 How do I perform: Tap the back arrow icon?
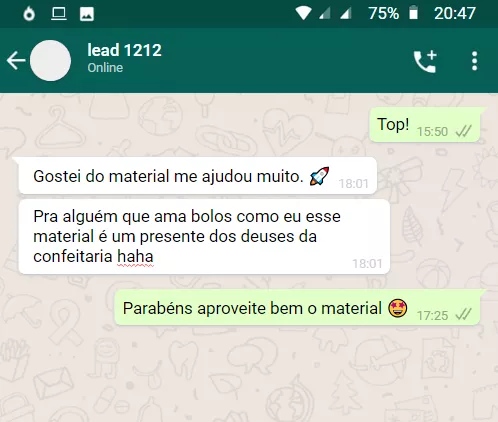[x=16, y=61]
